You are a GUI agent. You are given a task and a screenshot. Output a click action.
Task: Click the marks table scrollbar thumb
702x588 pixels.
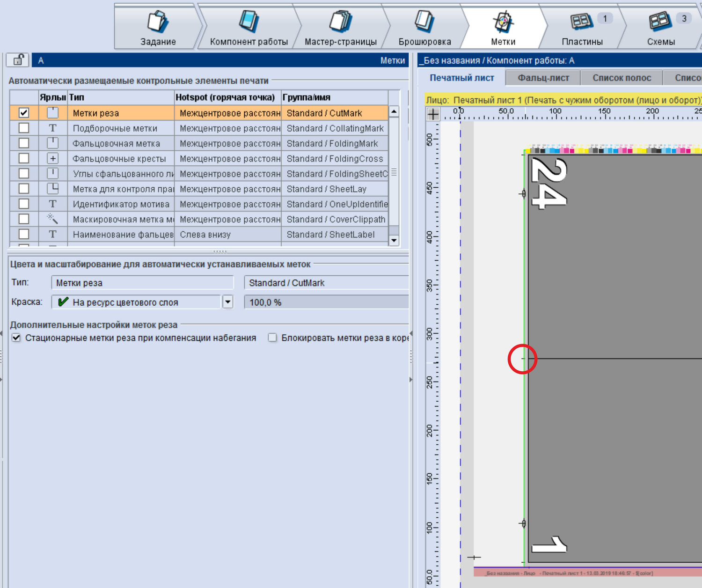[x=394, y=171]
